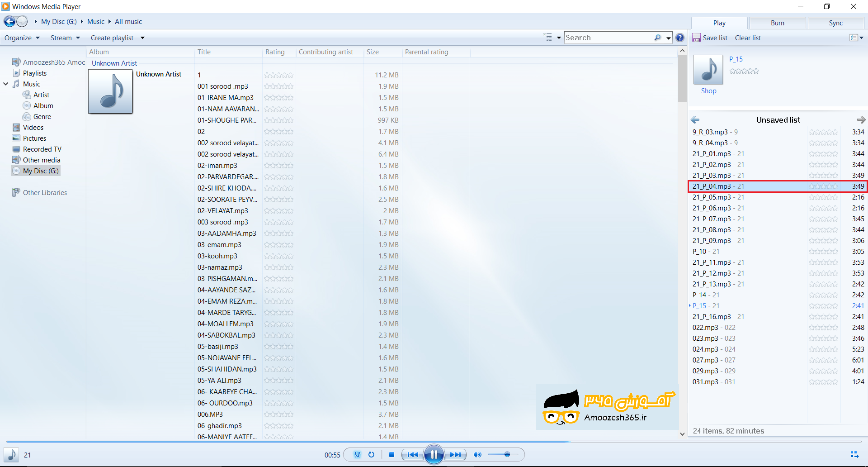Open the Stream dropdown menu
Image resolution: width=868 pixels, height=467 pixels.
[65, 38]
